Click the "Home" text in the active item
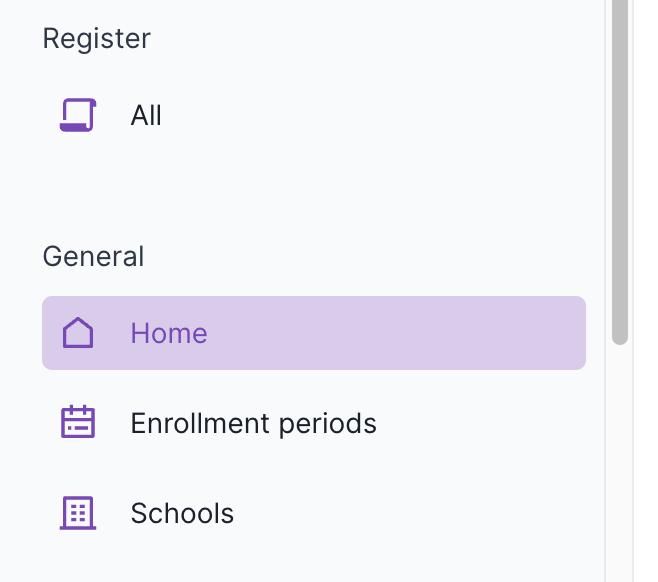Screen dimensions: 658x582 tap(169, 333)
